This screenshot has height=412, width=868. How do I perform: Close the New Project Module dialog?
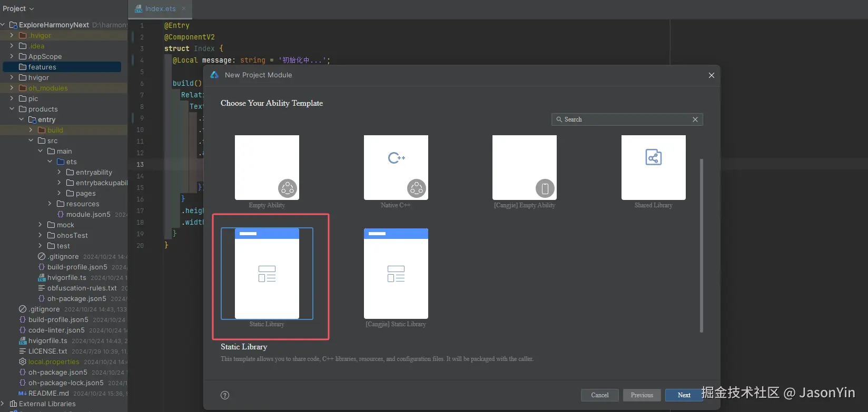pos(712,75)
